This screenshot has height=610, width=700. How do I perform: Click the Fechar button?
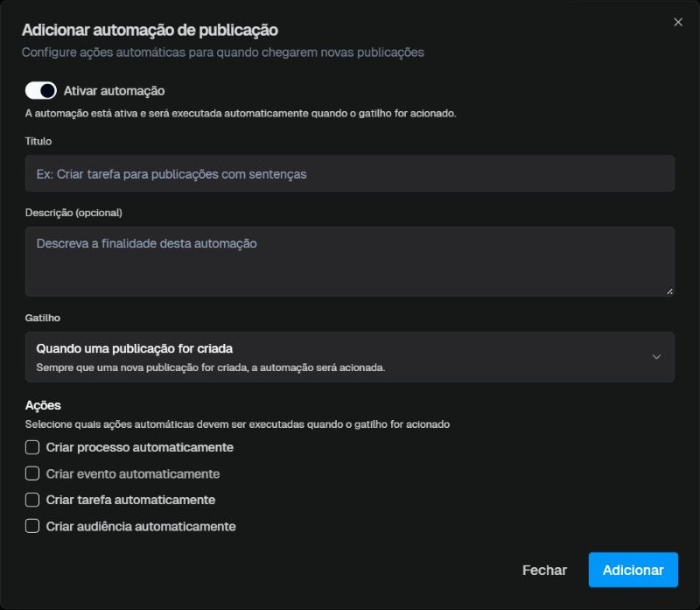tap(544, 571)
